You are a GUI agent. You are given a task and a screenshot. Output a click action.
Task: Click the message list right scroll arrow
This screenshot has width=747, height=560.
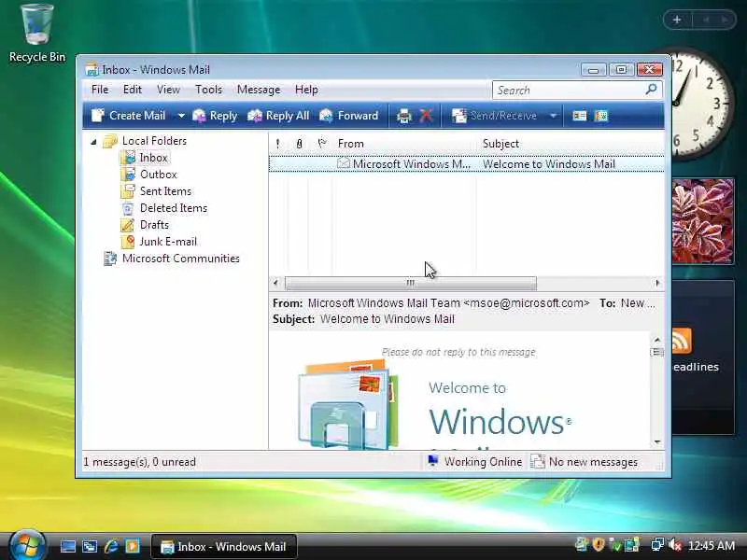pos(658,283)
